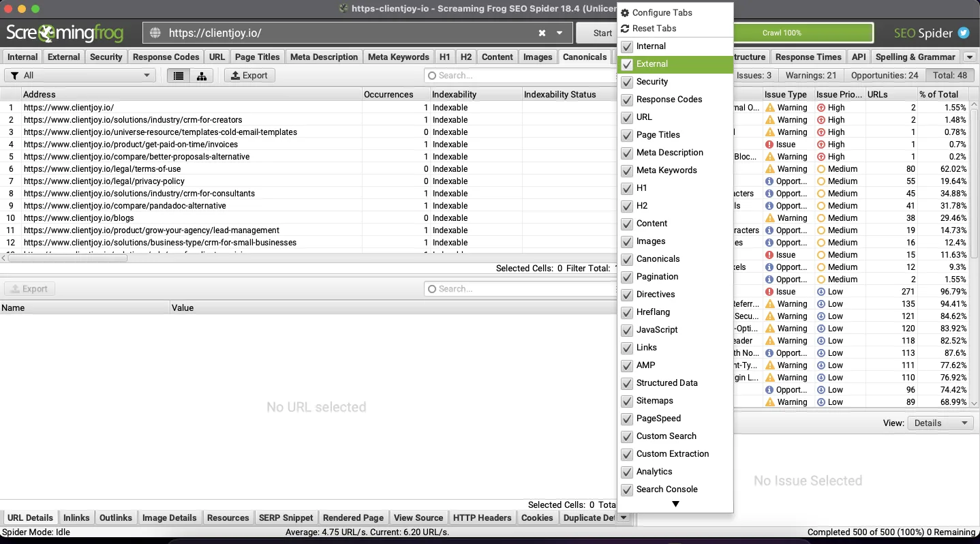The image size is (980, 544).
Task: Toggle the Security tab checkbox
Action: click(627, 82)
